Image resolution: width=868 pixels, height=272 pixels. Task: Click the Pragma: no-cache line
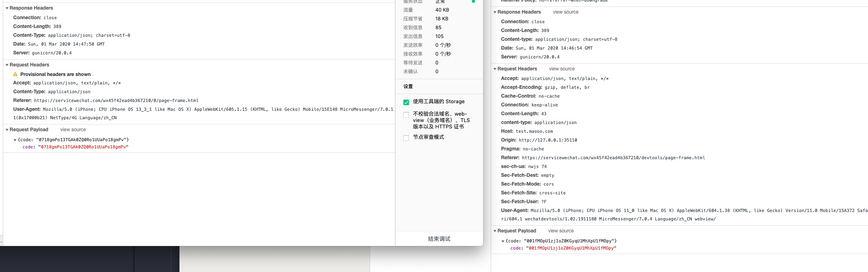522,149
